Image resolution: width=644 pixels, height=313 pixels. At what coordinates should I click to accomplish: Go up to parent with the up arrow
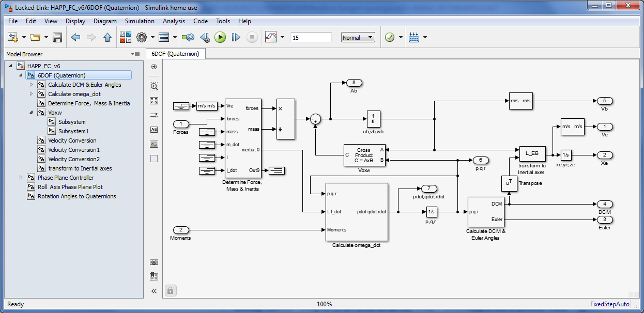click(108, 37)
